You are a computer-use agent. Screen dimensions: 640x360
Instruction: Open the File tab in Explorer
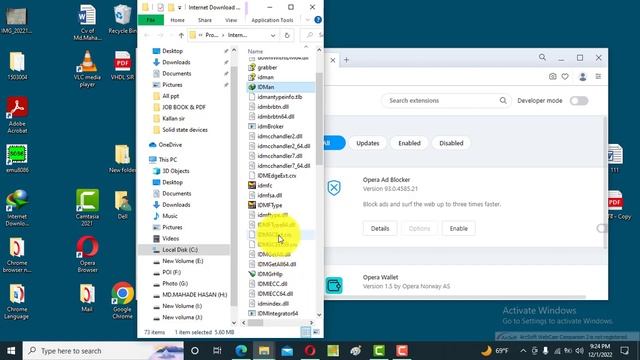pyautogui.click(x=151, y=20)
